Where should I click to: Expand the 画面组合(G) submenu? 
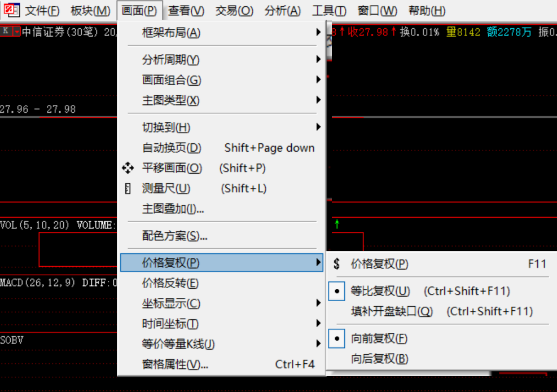pos(222,80)
